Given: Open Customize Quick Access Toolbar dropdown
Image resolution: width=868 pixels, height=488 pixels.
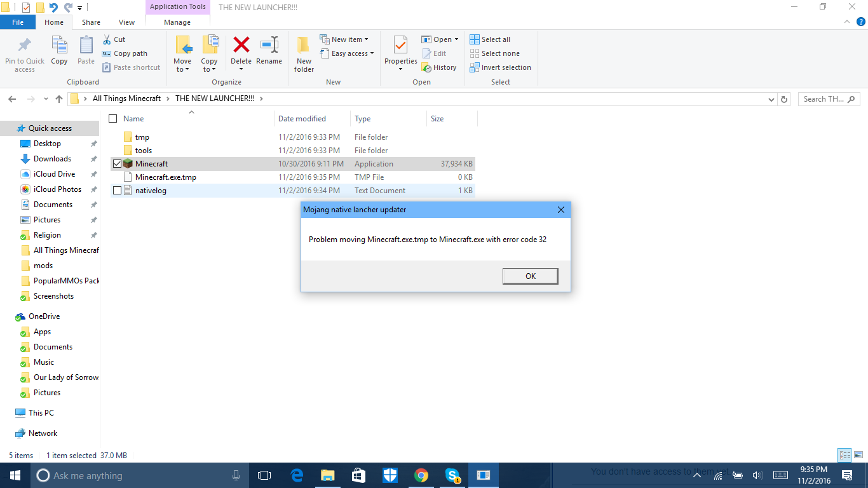Looking at the screenshot, I should [79, 8].
